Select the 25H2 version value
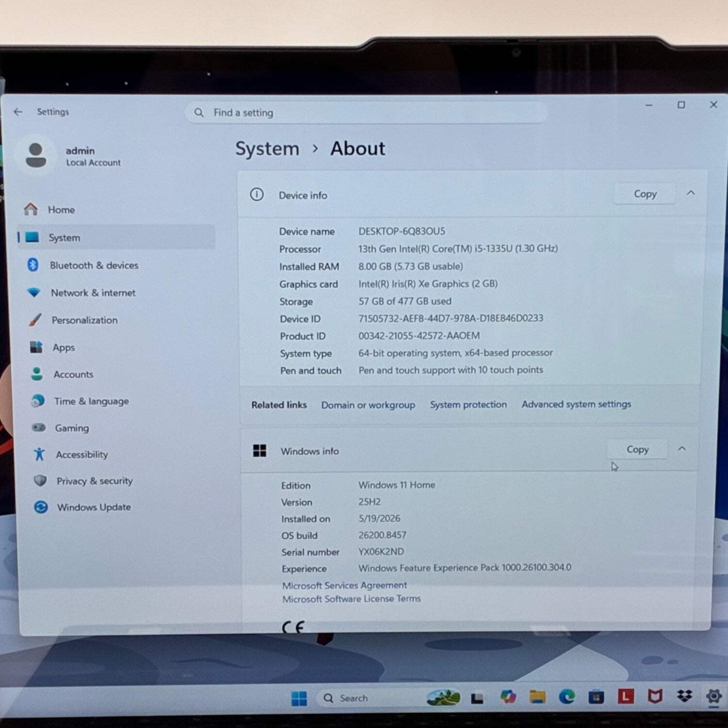This screenshot has width=728, height=728. coord(369,502)
